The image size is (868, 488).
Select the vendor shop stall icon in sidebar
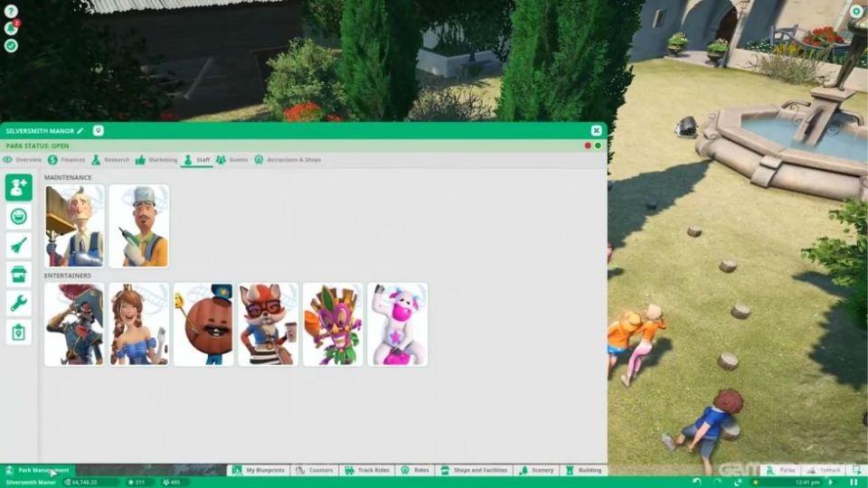(x=19, y=274)
